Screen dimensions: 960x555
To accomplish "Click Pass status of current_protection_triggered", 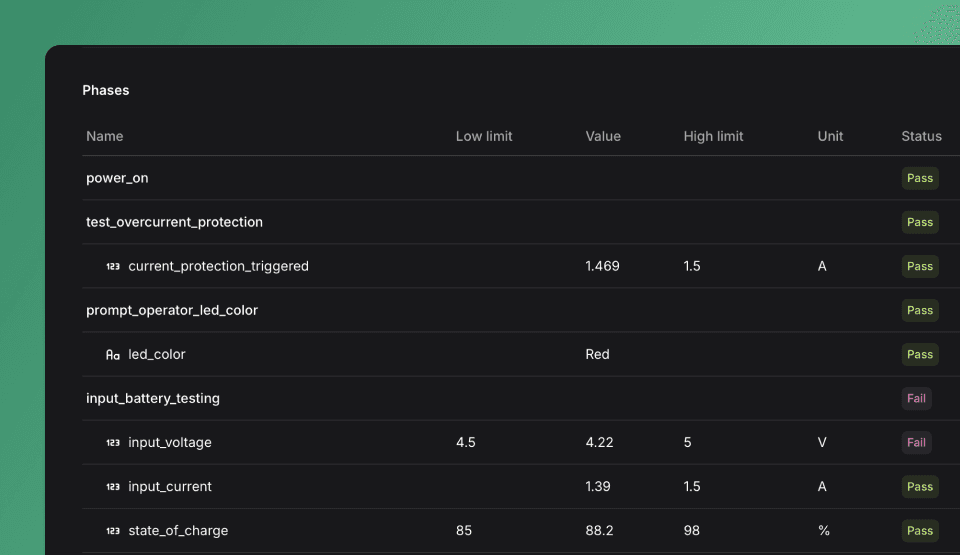I will 920,266.
